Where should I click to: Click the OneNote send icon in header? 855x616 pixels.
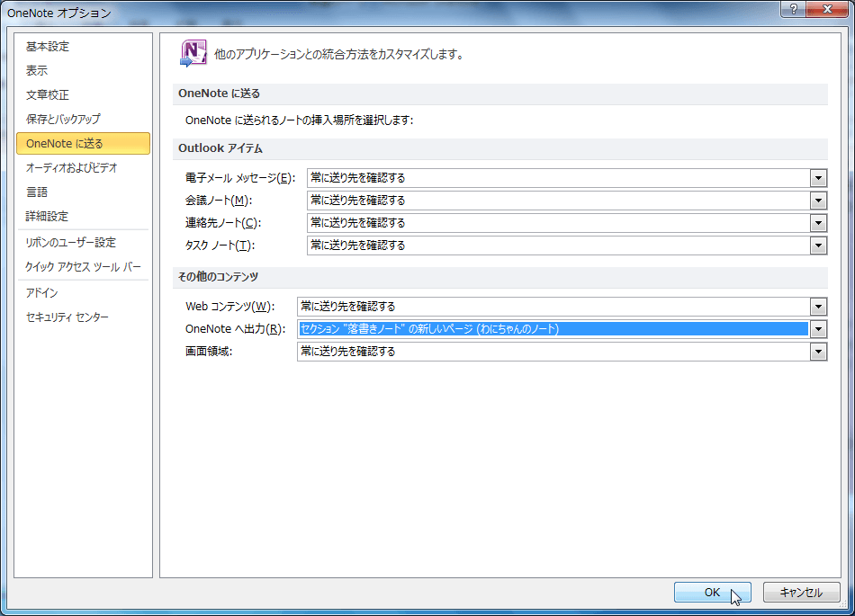(193, 53)
